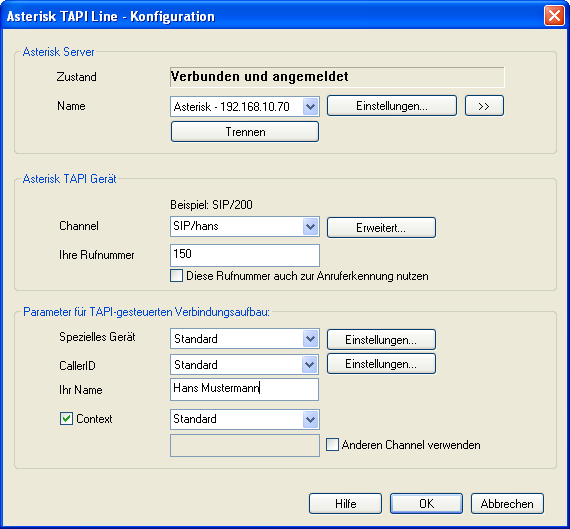Open the Context dropdown set to Standard
This screenshot has height=529, width=570.
tap(245, 419)
